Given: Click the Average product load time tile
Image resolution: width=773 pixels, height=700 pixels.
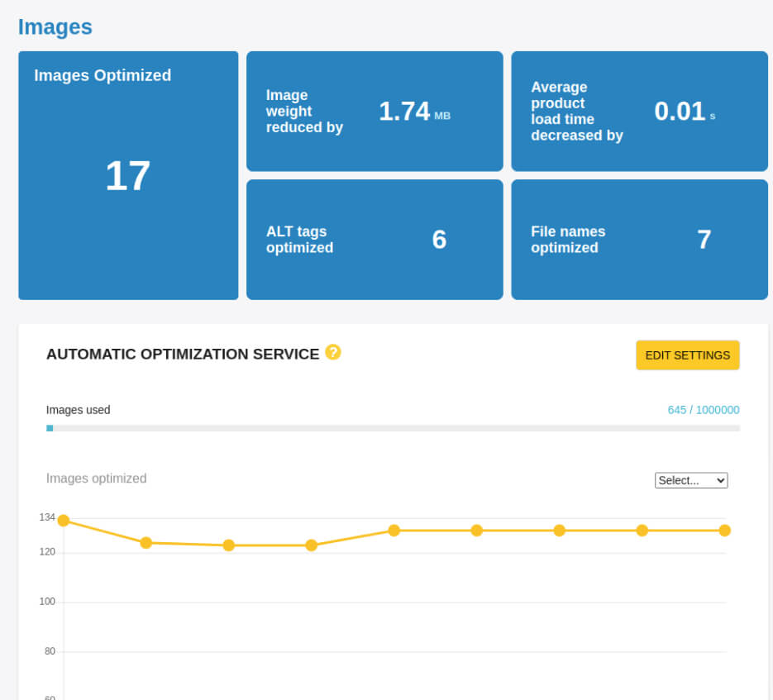Looking at the screenshot, I should click(639, 112).
